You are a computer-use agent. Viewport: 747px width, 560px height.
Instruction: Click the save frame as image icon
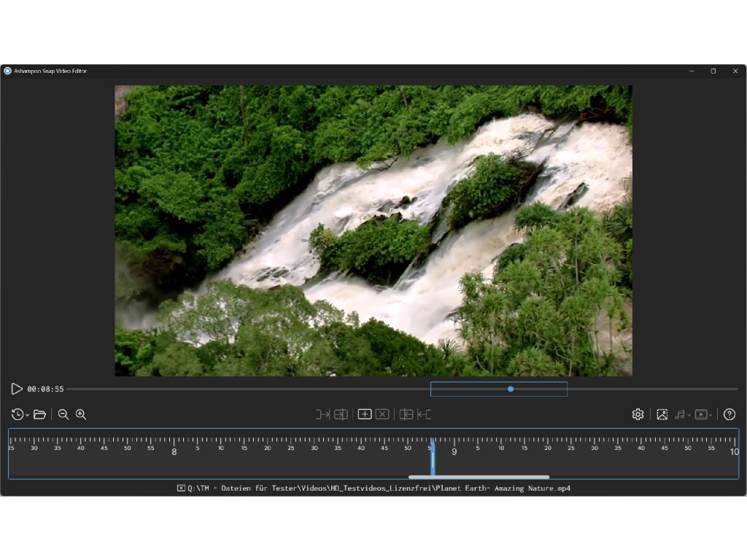[662, 414]
